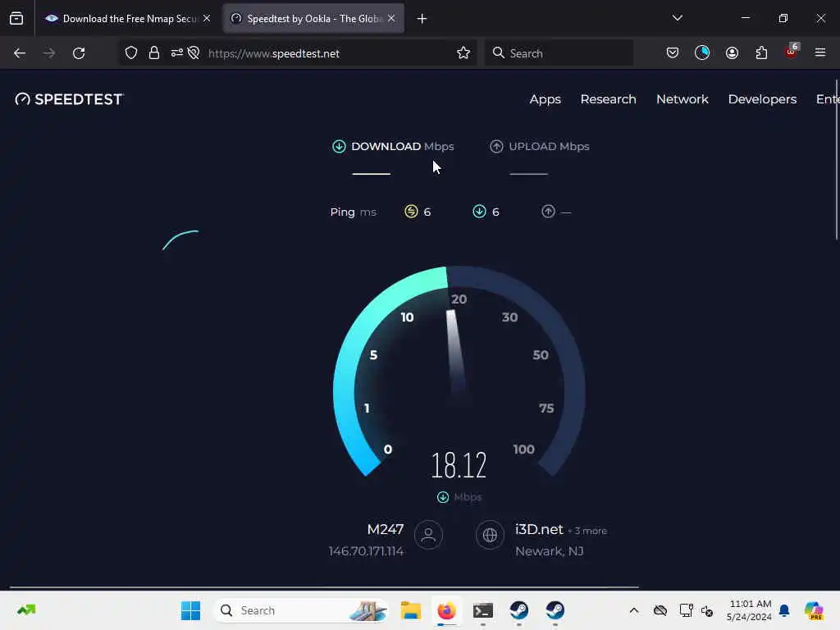
Task: Open the Windows Start menu
Action: point(190,610)
